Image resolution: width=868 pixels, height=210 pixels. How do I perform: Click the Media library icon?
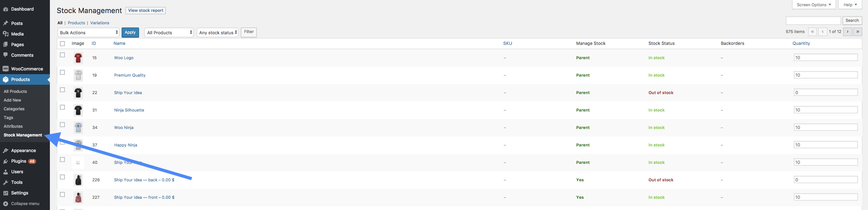click(x=6, y=34)
